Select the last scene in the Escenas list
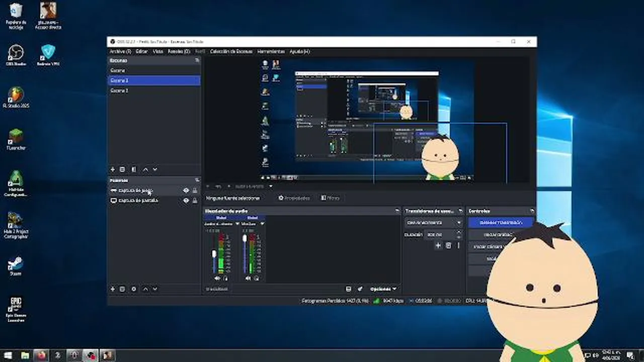The height and width of the screenshot is (362, 644). click(x=154, y=90)
